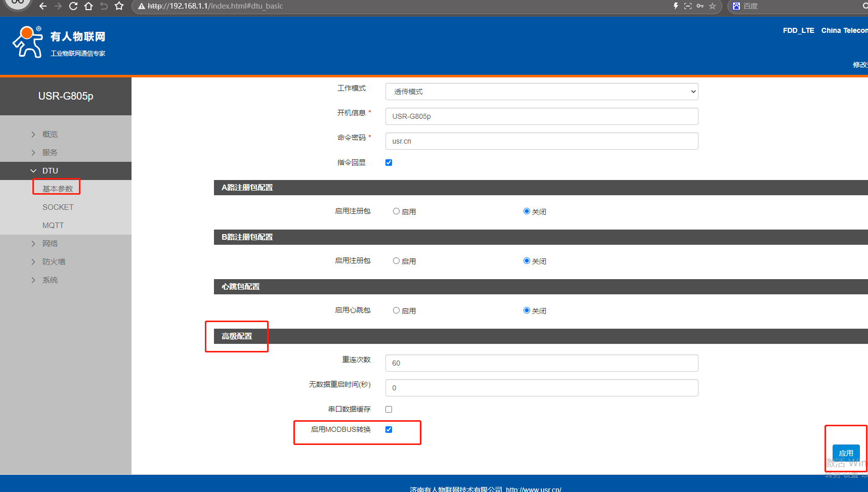Screen dimensions: 868x492
Task: Click the lightning bolt icon in address bar
Action: click(676, 6)
